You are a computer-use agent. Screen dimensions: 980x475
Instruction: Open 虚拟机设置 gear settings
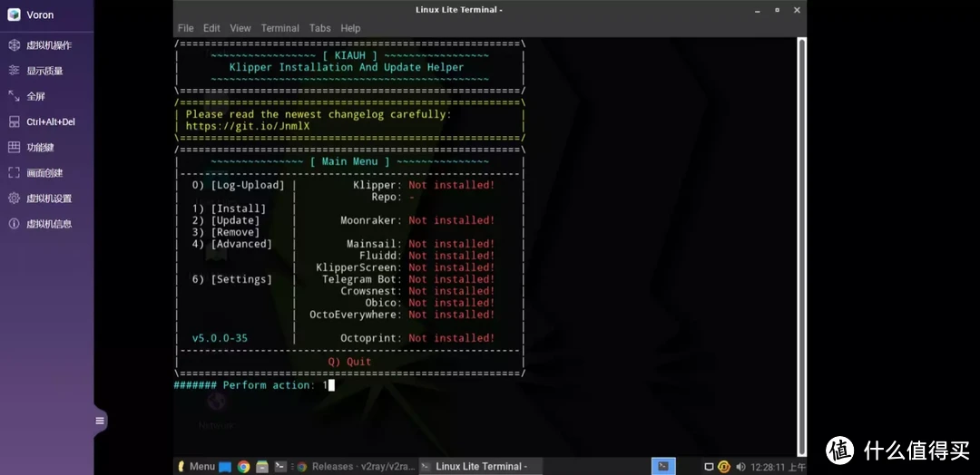coord(48,199)
